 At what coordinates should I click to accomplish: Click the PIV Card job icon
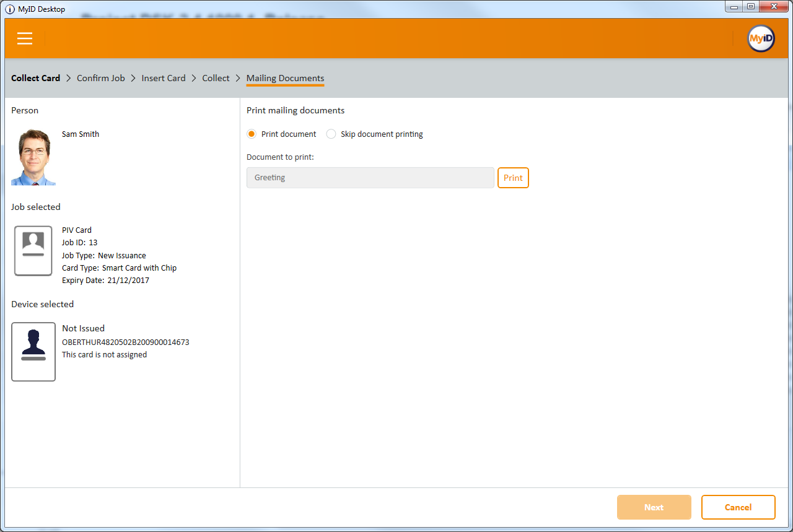click(x=33, y=251)
